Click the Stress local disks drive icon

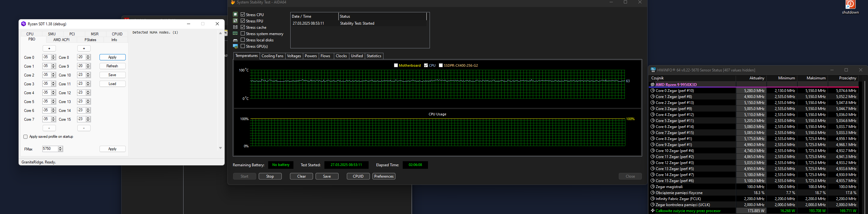[x=235, y=40]
